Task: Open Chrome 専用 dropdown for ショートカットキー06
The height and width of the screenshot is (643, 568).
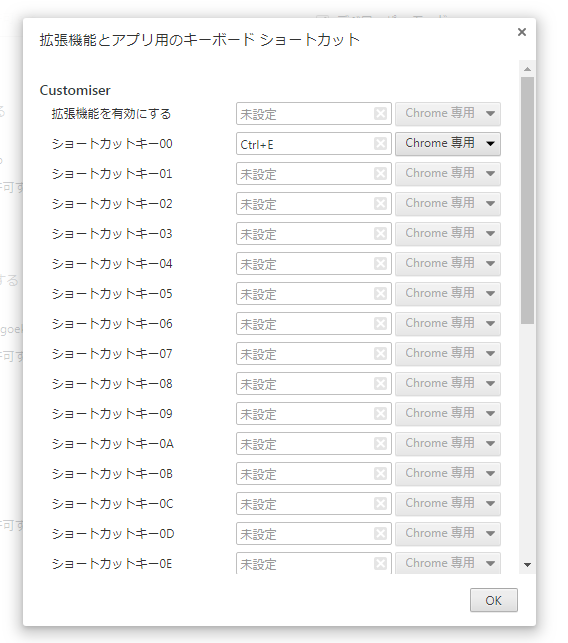Action: pyautogui.click(x=448, y=324)
